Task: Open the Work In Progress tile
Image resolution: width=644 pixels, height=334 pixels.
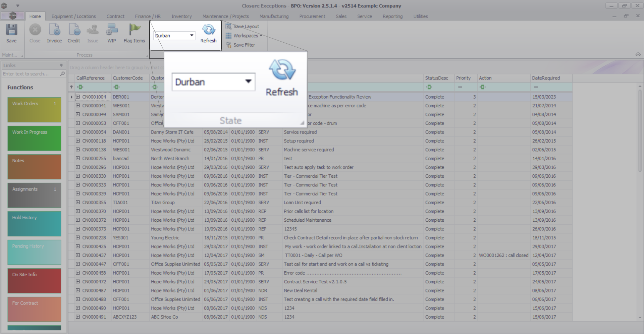Action: click(x=34, y=138)
